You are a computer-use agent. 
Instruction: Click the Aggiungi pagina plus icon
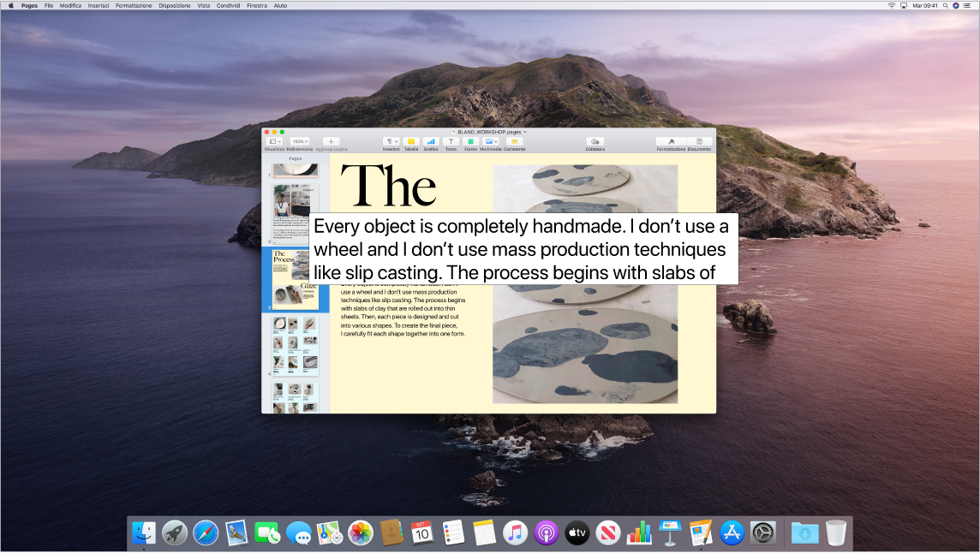coord(331,141)
